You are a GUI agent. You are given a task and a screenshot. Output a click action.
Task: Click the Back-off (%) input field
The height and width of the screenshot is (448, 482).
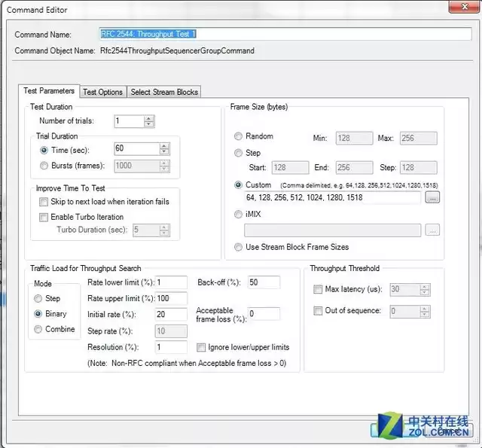[x=263, y=282]
